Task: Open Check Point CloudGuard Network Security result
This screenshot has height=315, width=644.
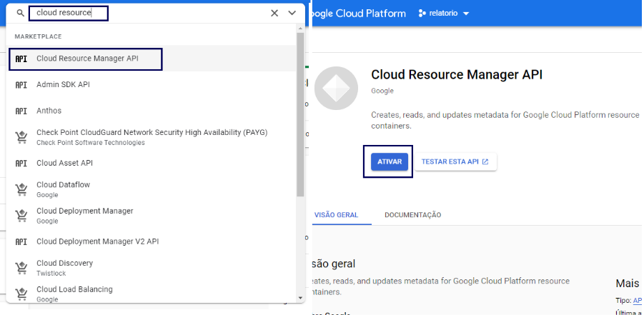Action: pyautogui.click(x=151, y=137)
